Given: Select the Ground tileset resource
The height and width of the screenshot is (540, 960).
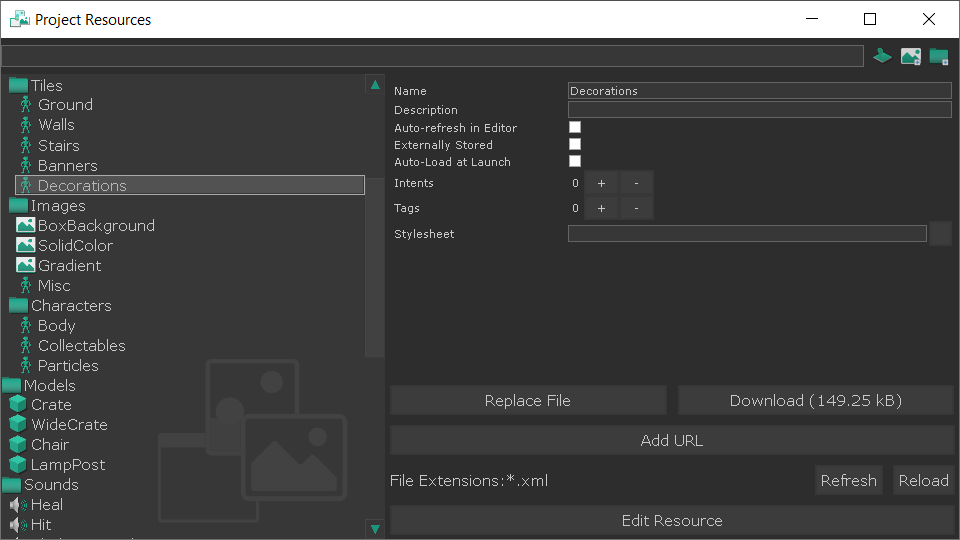Looking at the screenshot, I should click(65, 105).
